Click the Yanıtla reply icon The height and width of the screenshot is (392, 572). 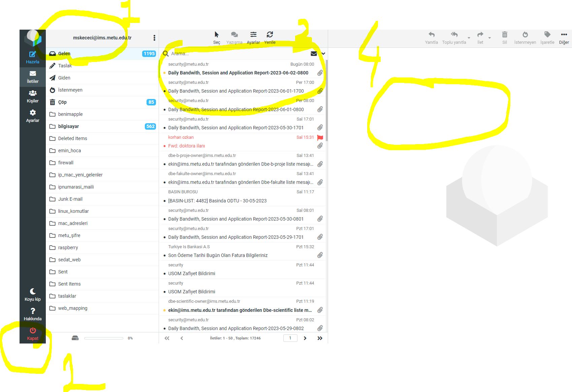(x=432, y=35)
